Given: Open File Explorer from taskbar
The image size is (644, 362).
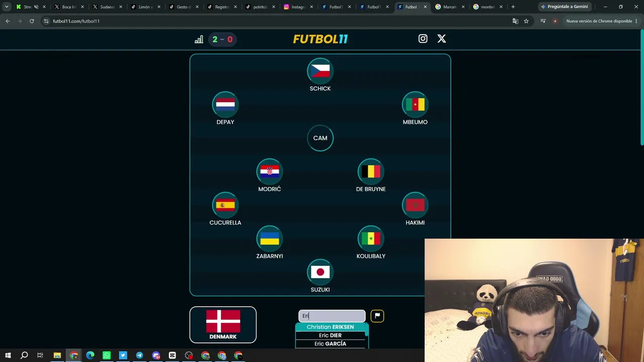Looking at the screenshot, I should pos(57,355).
